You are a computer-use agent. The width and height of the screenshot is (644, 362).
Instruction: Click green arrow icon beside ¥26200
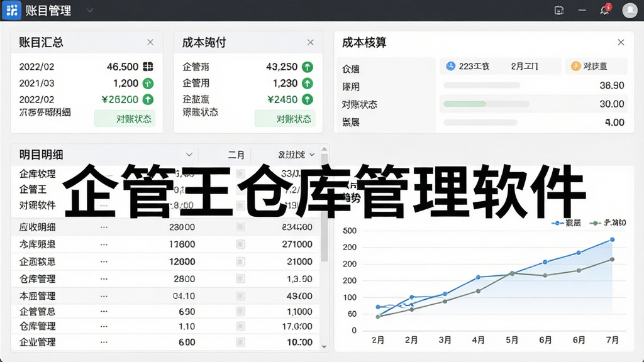(x=148, y=99)
